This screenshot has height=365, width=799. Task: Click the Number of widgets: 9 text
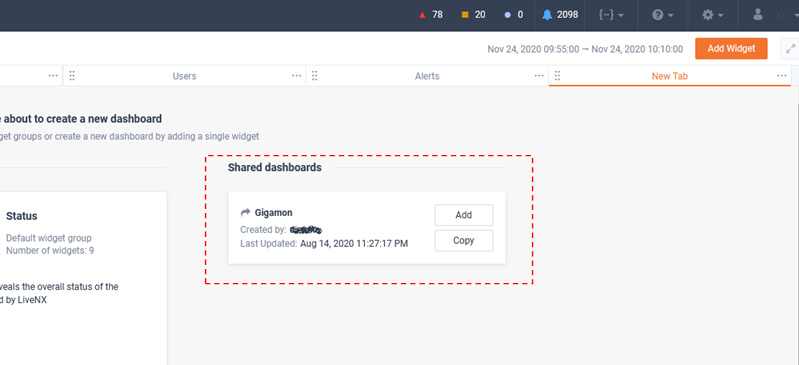pos(50,250)
